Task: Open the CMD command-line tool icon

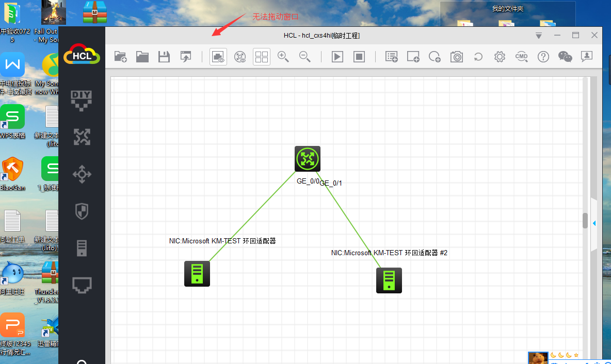Action: pyautogui.click(x=521, y=57)
